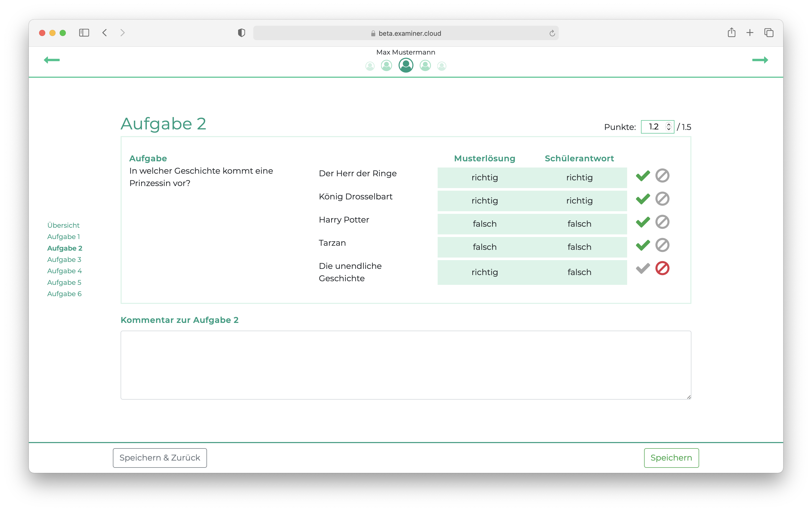Click inside the Kommentar zur Aufgabe 2 text field

[x=405, y=365]
